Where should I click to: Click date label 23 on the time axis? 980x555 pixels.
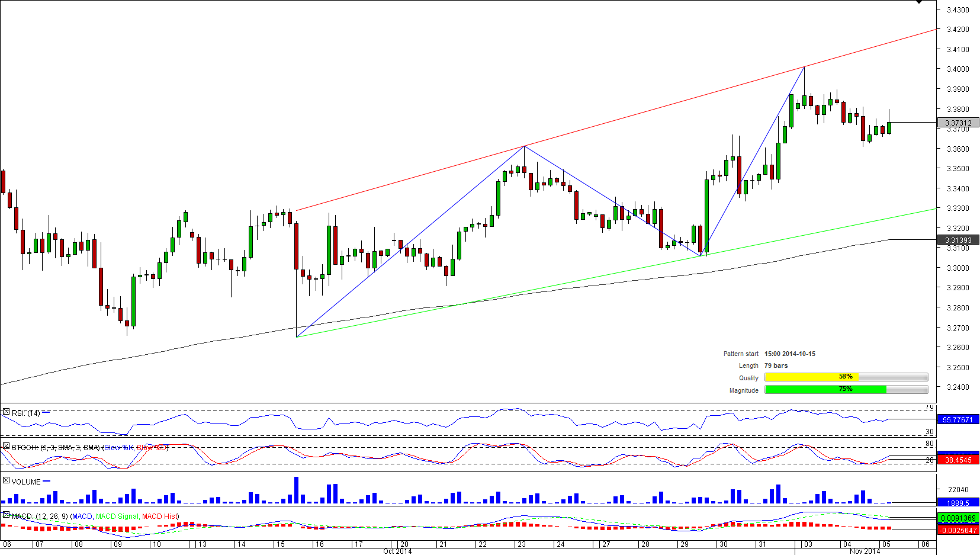click(x=522, y=544)
